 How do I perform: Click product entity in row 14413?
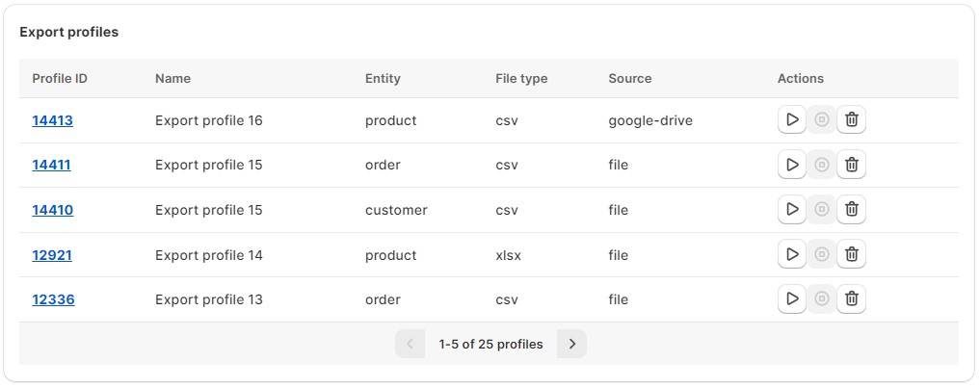pos(390,120)
